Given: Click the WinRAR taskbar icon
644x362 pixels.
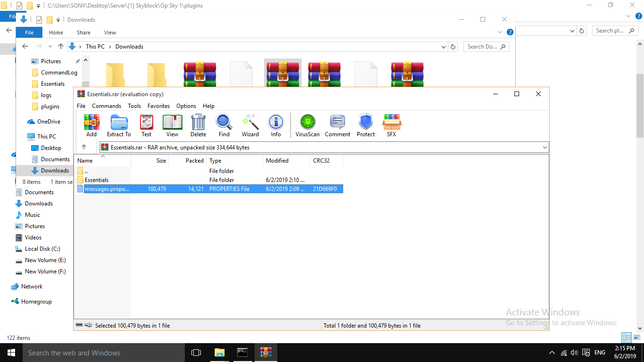Looking at the screenshot, I should click(266, 353).
